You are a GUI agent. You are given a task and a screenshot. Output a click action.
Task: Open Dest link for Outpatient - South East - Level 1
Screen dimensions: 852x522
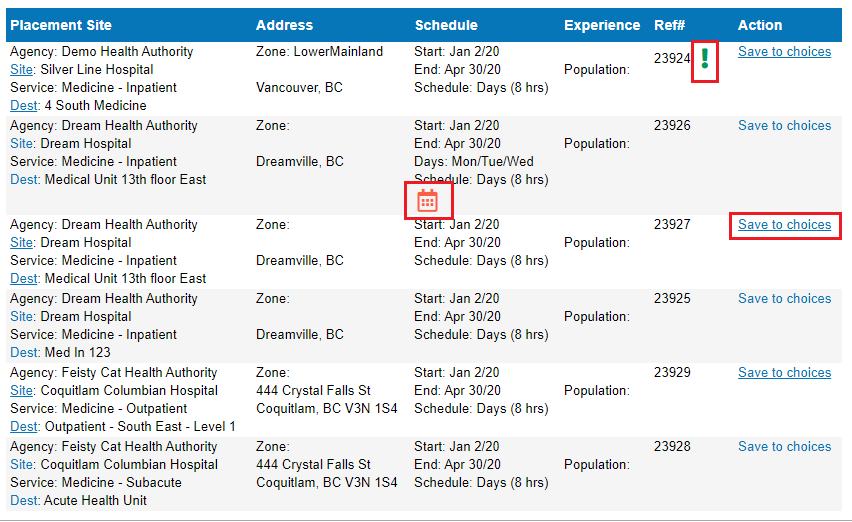point(24,426)
